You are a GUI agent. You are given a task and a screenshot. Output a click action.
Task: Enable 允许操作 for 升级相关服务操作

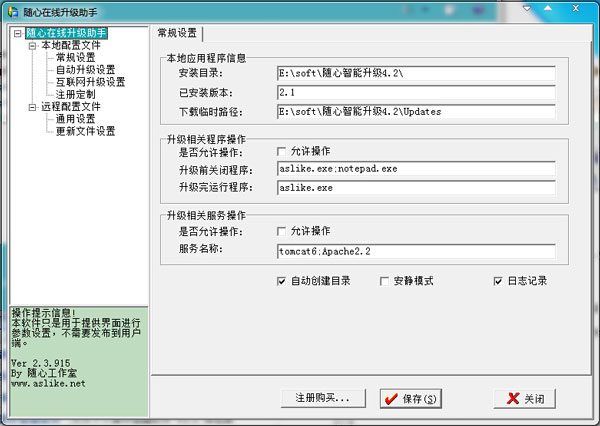click(283, 232)
